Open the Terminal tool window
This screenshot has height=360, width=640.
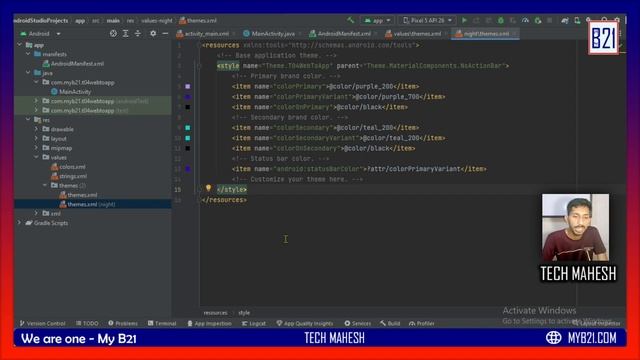pyautogui.click(x=162, y=323)
